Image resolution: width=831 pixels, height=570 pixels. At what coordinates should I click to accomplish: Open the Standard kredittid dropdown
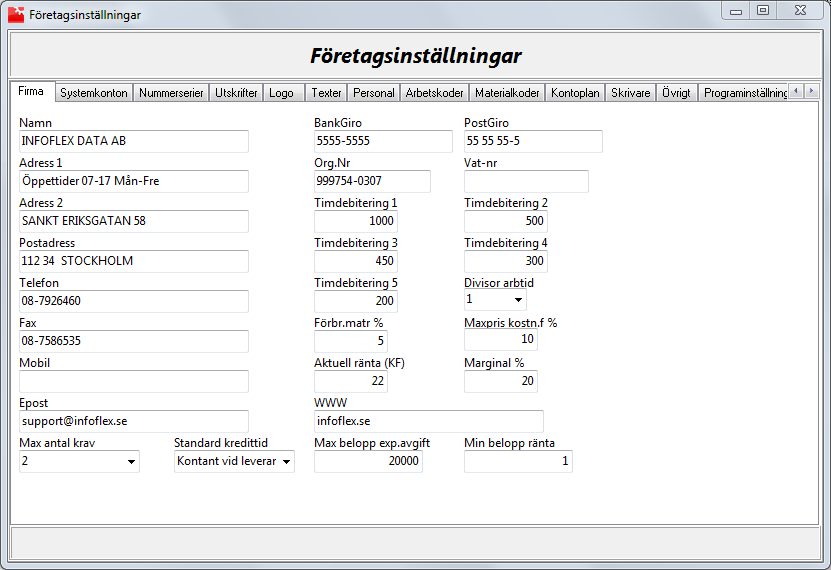coord(286,462)
